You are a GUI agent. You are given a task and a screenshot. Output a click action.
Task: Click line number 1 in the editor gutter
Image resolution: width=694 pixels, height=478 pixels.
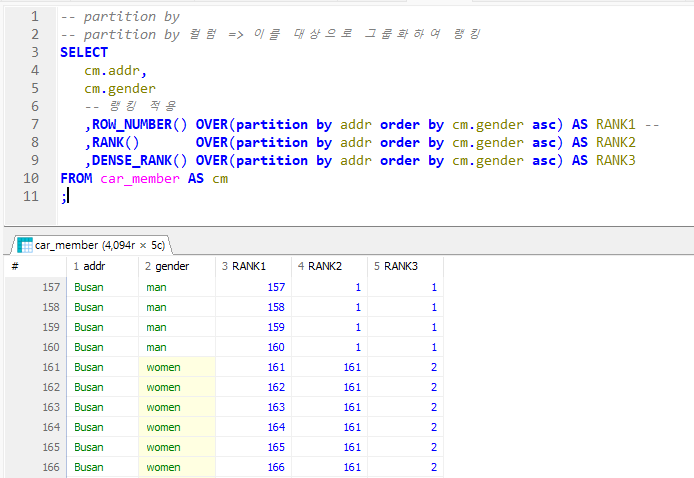pyautogui.click(x=35, y=16)
